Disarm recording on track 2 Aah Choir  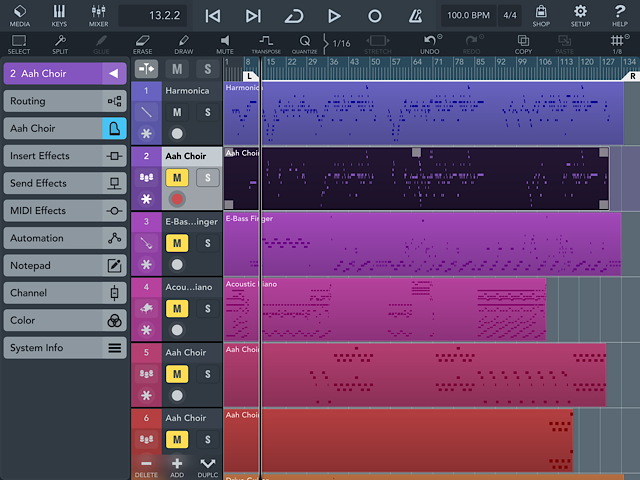click(177, 199)
